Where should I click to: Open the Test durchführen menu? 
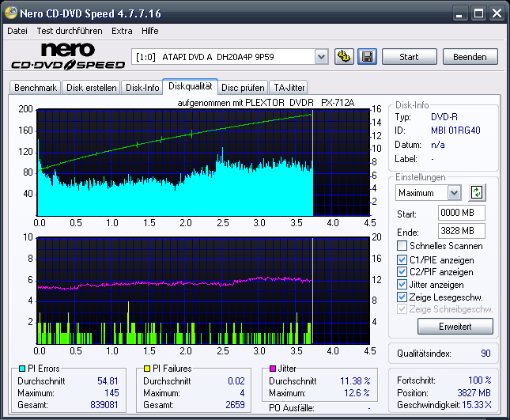(x=70, y=31)
